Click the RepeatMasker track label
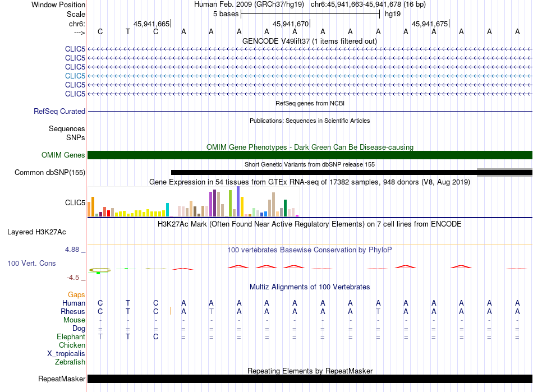Image resolution: width=533 pixels, height=392 pixels. tap(62, 379)
